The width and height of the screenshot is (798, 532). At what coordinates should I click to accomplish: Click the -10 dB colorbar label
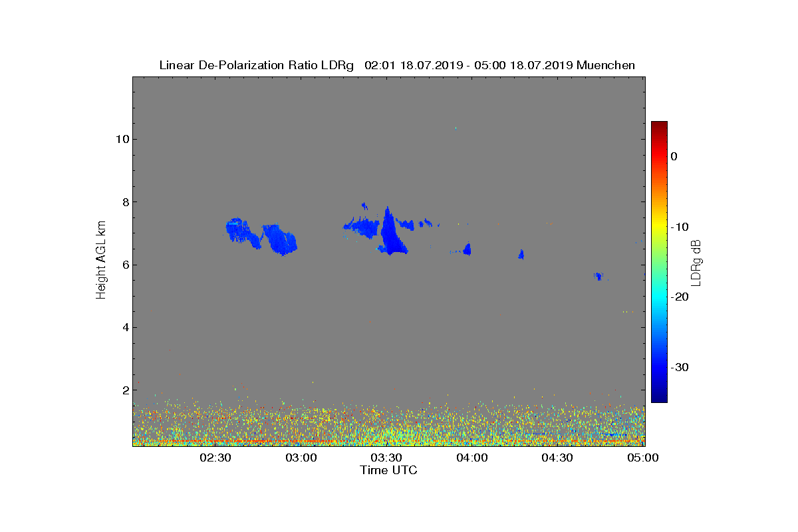click(x=679, y=227)
